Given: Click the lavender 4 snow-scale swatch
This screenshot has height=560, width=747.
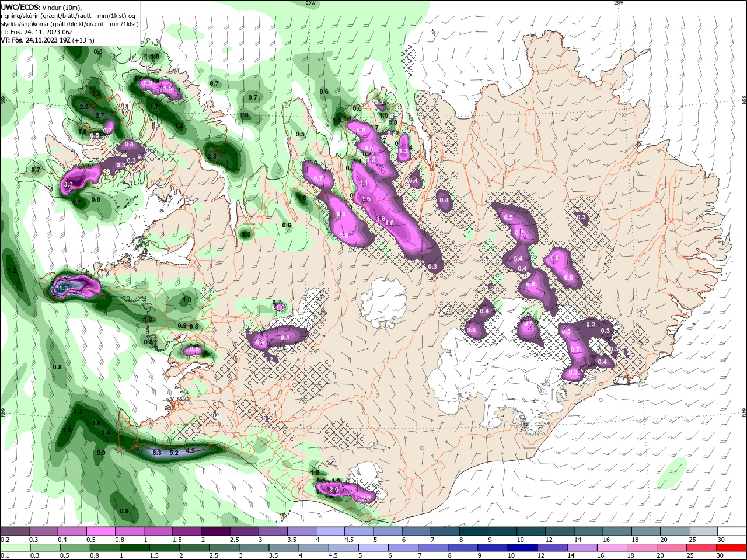Looking at the screenshot, I should point(330,531).
